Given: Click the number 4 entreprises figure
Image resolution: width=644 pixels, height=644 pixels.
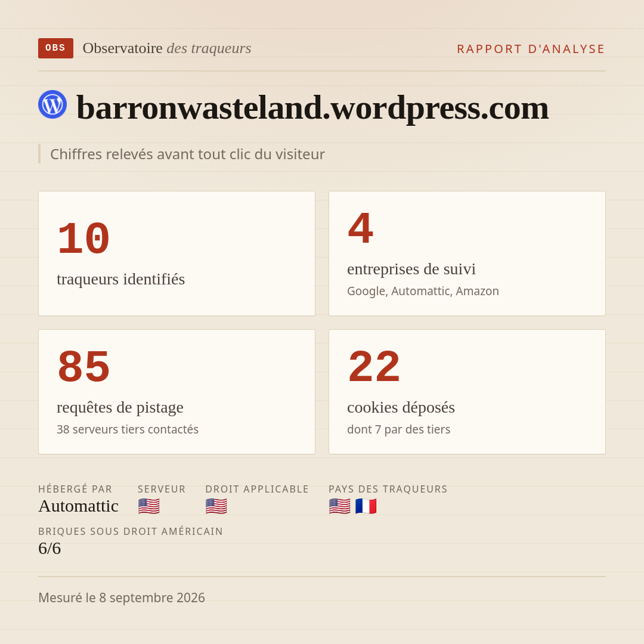Looking at the screenshot, I should [x=361, y=228].
